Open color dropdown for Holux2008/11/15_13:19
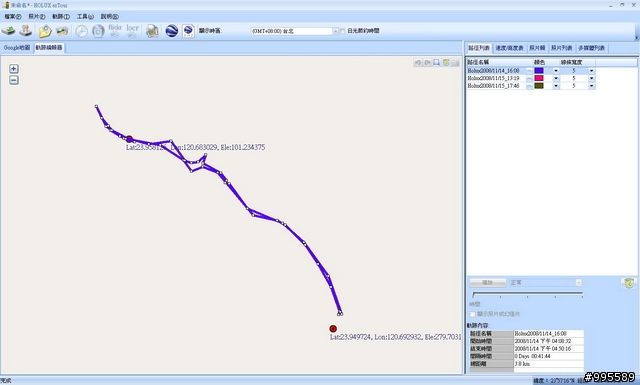This screenshot has height=385, width=640. [x=556, y=78]
